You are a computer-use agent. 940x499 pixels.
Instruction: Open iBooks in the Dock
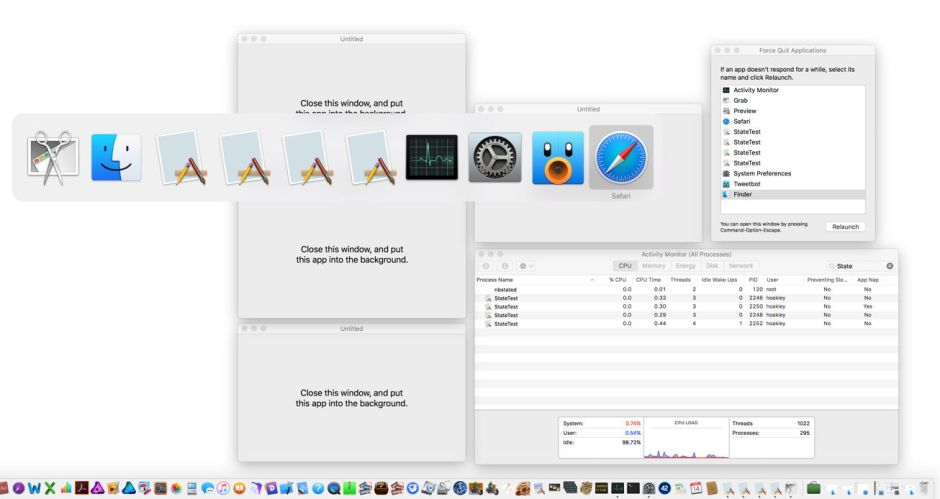click(239, 488)
